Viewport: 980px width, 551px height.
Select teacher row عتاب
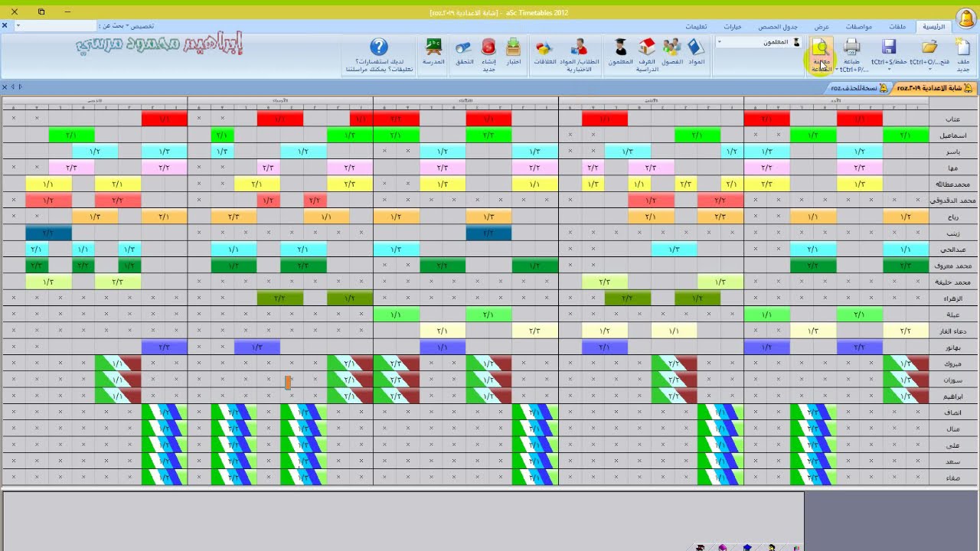point(952,119)
